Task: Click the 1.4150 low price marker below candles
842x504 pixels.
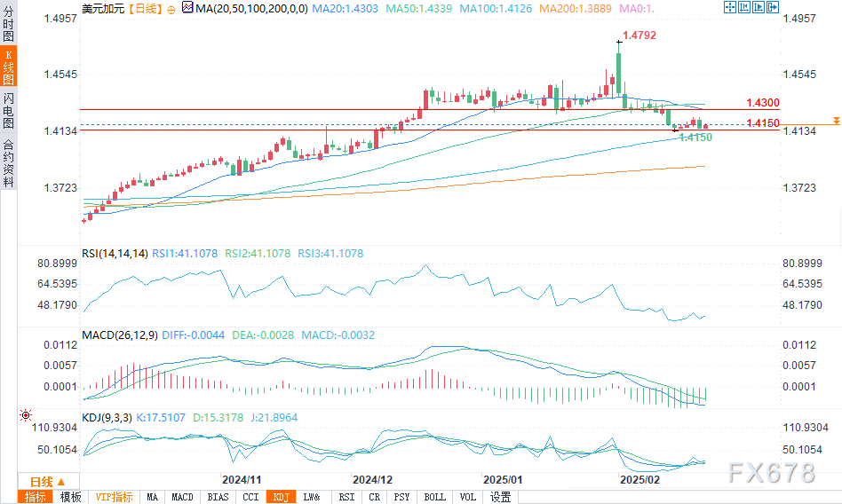Action: point(695,138)
